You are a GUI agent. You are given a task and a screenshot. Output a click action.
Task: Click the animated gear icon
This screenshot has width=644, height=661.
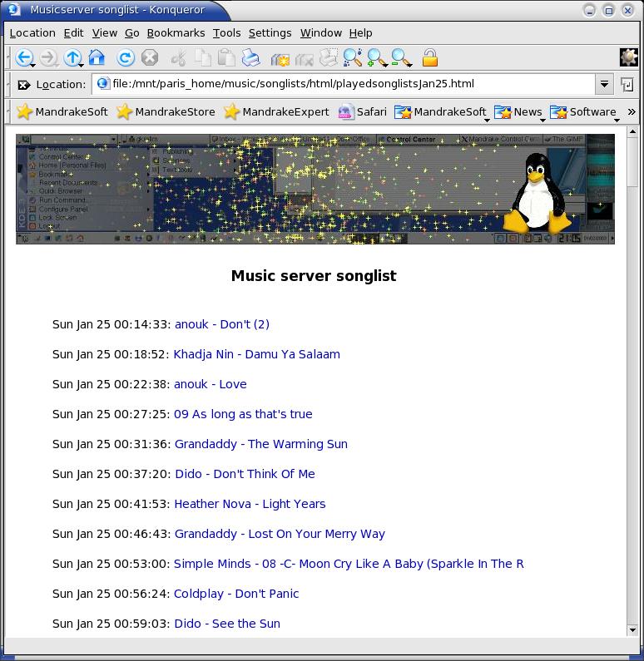click(x=628, y=57)
